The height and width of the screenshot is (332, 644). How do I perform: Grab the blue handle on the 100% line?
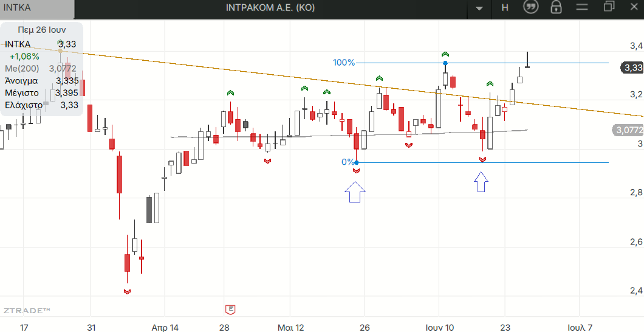[445, 63]
